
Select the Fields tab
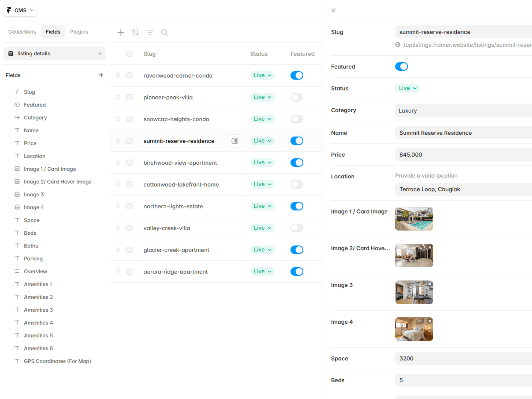pyautogui.click(x=53, y=32)
